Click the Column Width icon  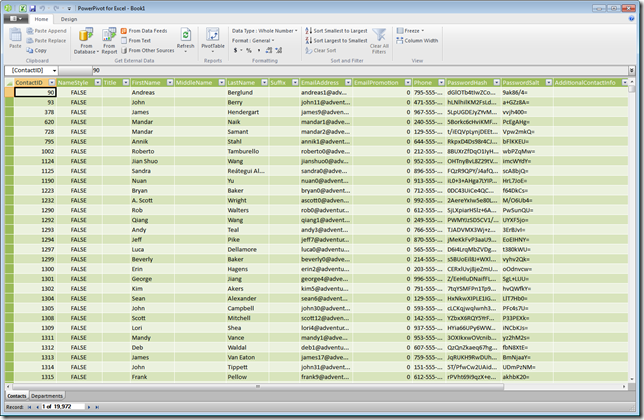(420, 41)
